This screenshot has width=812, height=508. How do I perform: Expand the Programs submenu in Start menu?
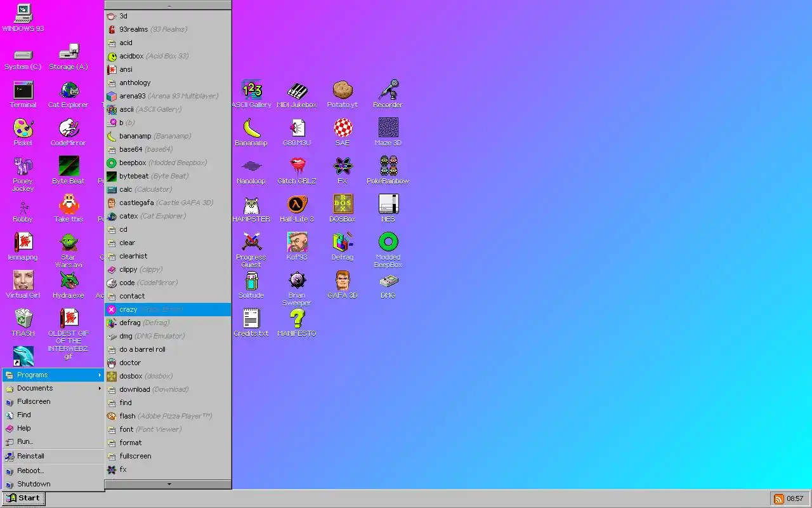tap(53, 375)
